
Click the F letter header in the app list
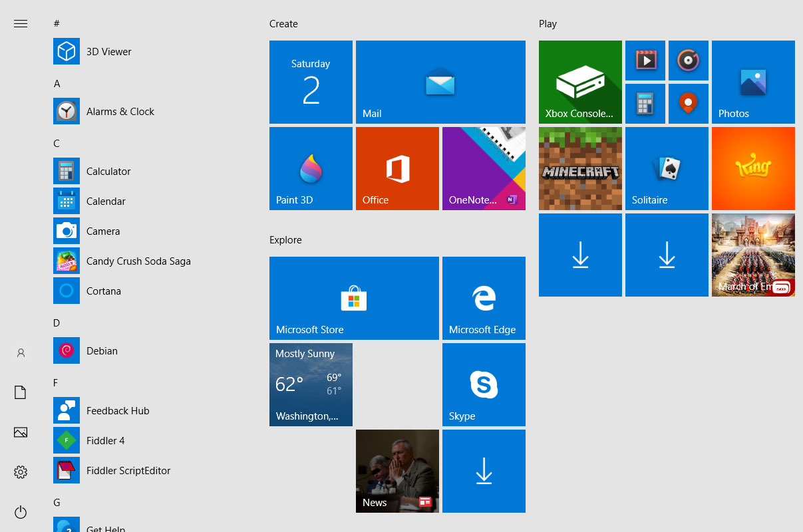click(56, 382)
